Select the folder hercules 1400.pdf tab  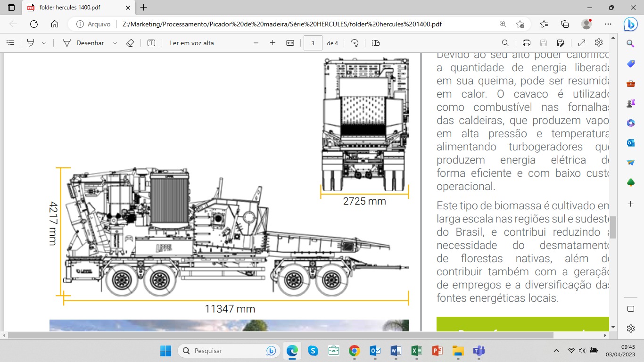(x=78, y=8)
